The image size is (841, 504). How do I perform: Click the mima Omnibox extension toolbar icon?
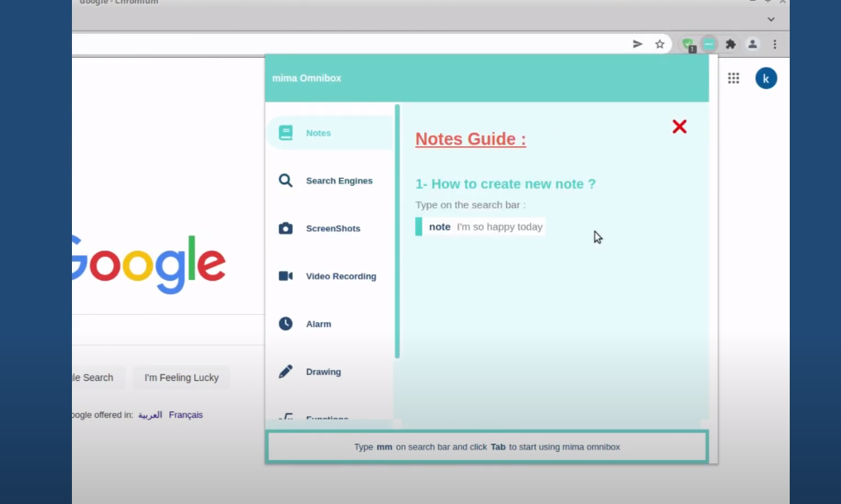coord(710,44)
